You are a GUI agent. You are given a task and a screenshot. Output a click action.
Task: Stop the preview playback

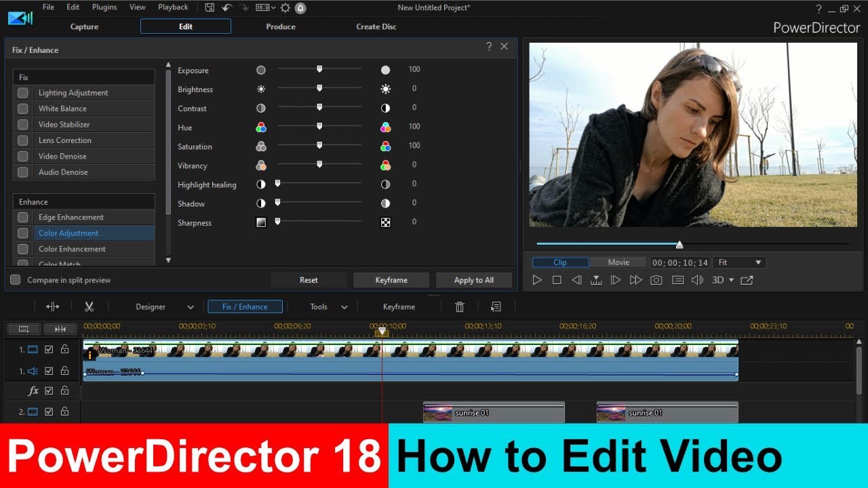coord(557,280)
